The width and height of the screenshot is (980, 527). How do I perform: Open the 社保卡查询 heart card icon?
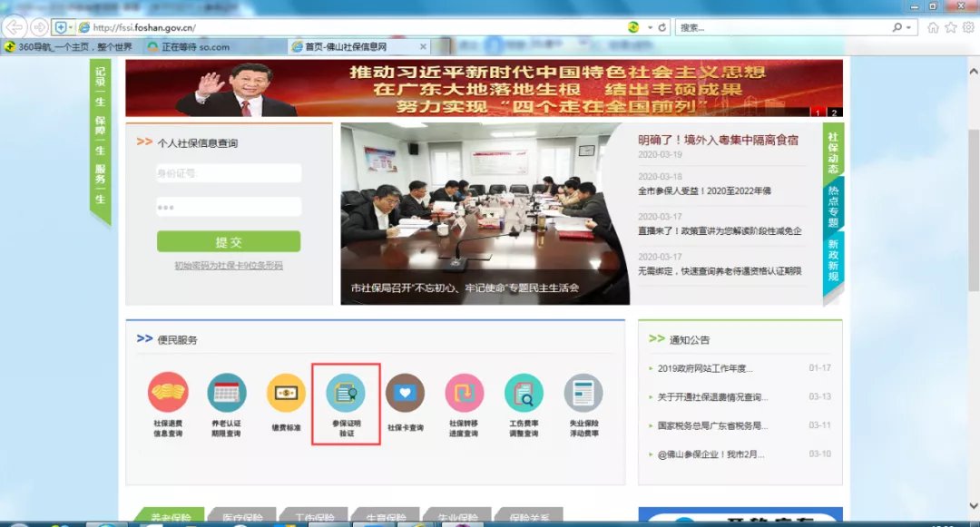pyautogui.click(x=405, y=393)
